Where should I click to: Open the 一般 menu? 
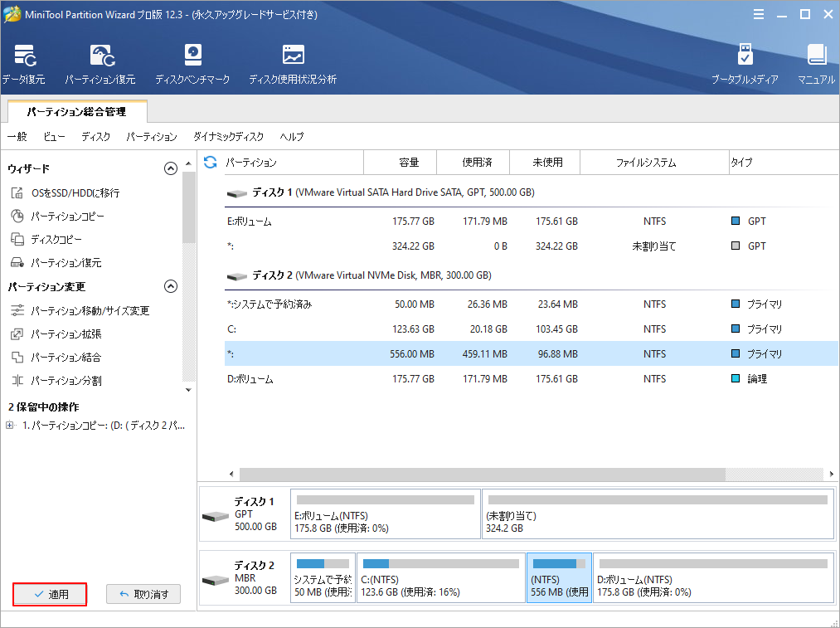[x=17, y=137]
